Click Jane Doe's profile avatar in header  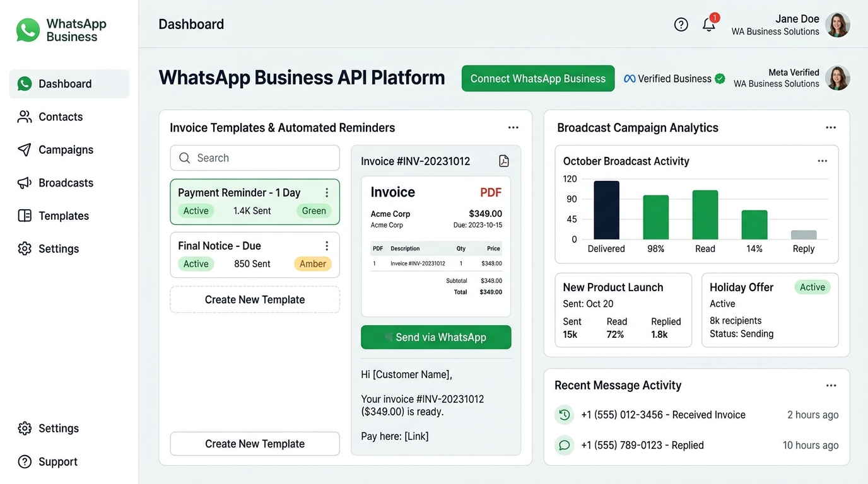[x=838, y=25]
